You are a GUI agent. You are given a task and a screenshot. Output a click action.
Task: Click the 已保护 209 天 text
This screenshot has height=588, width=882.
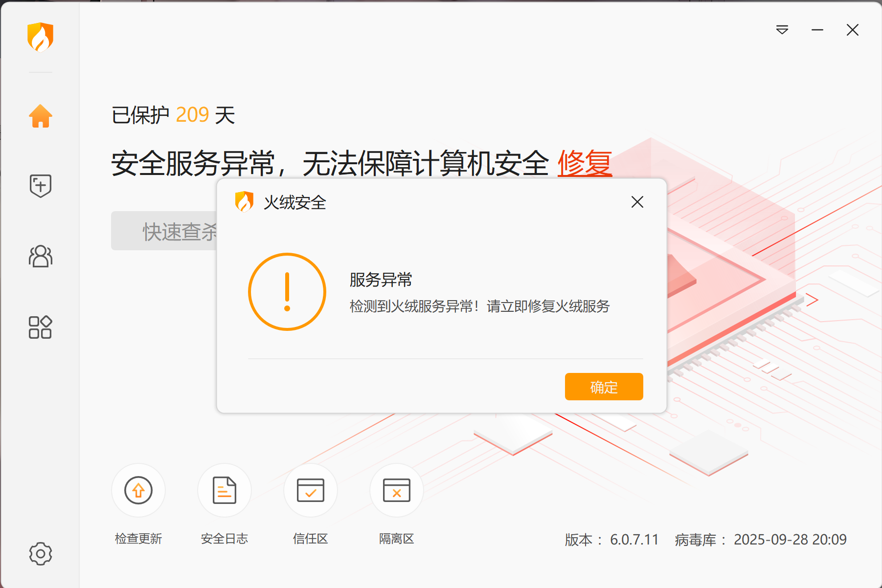[x=174, y=115]
